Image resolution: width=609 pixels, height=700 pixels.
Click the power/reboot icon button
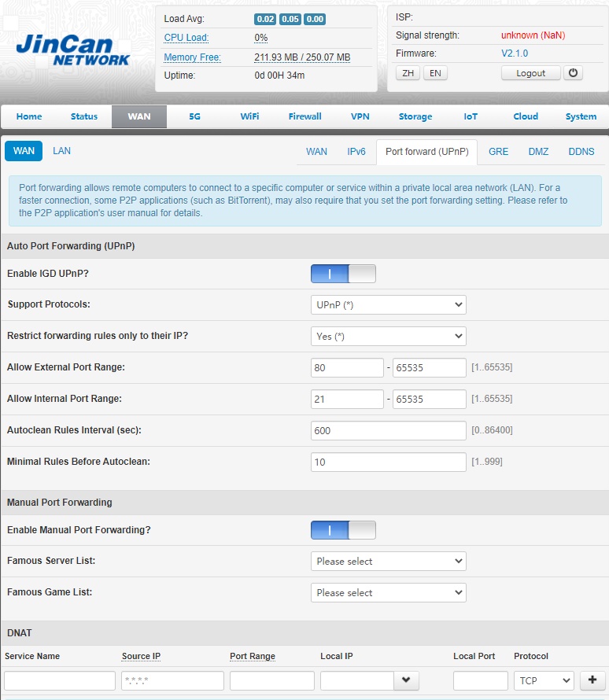click(x=573, y=73)
